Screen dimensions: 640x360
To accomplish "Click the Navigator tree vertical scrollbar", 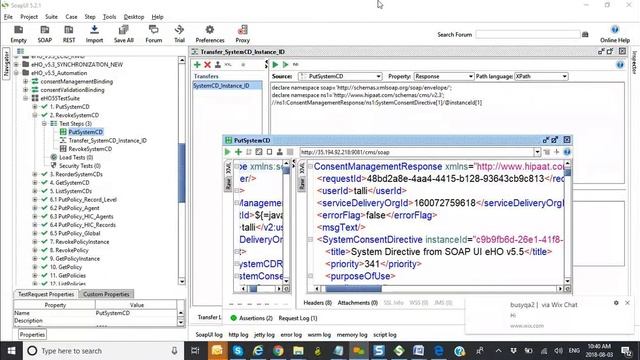I will tap(182, 173).
